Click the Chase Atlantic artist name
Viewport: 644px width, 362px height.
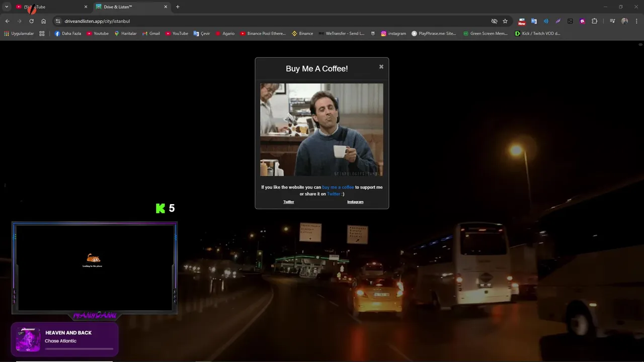pyautogui.click(x=60, y=341)
